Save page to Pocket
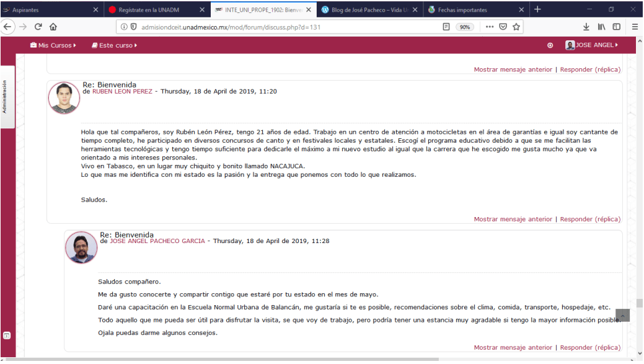The height and width of the screenshot is (364, 644). tap(503, 27)
